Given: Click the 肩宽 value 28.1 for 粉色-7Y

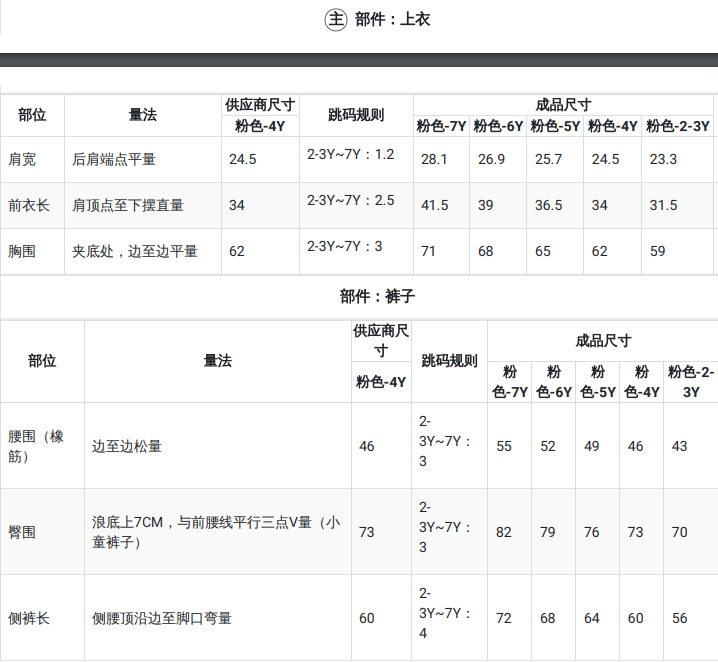Looking at the screenshot, I should pos(434,159).
